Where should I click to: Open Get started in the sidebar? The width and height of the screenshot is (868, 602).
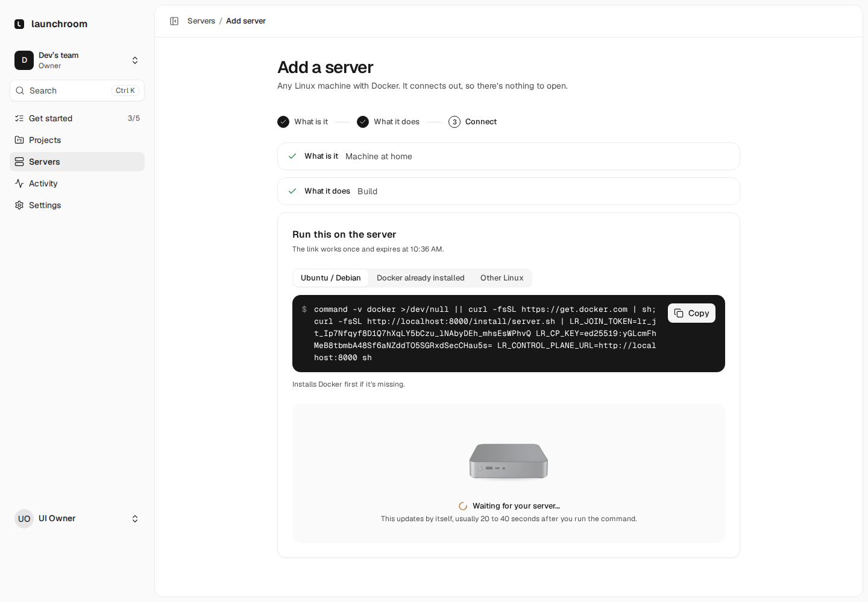point(77,118)
